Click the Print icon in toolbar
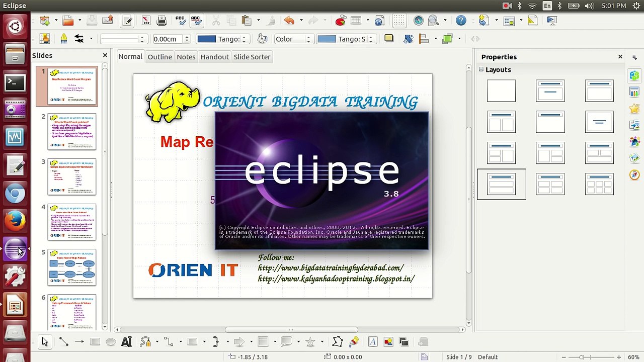This screenshot has height=362, width=644. [x=162, y=21]
